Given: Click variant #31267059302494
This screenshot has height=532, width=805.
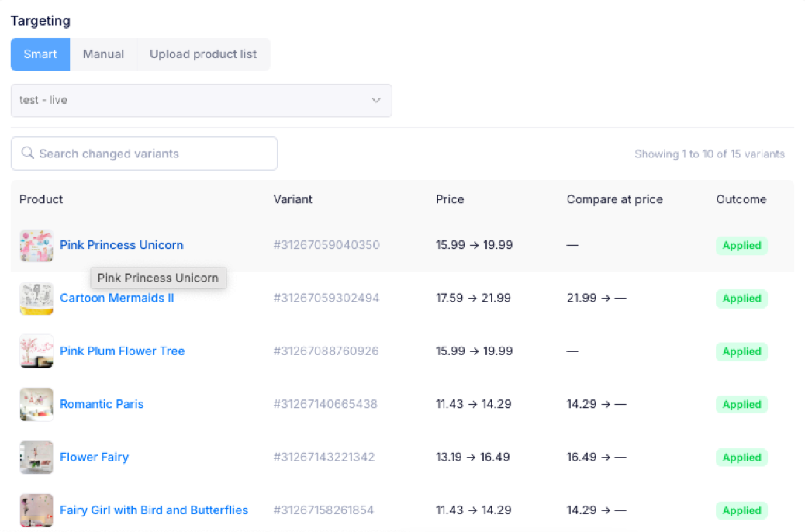Looking at the screenshot, I should 326,298.
